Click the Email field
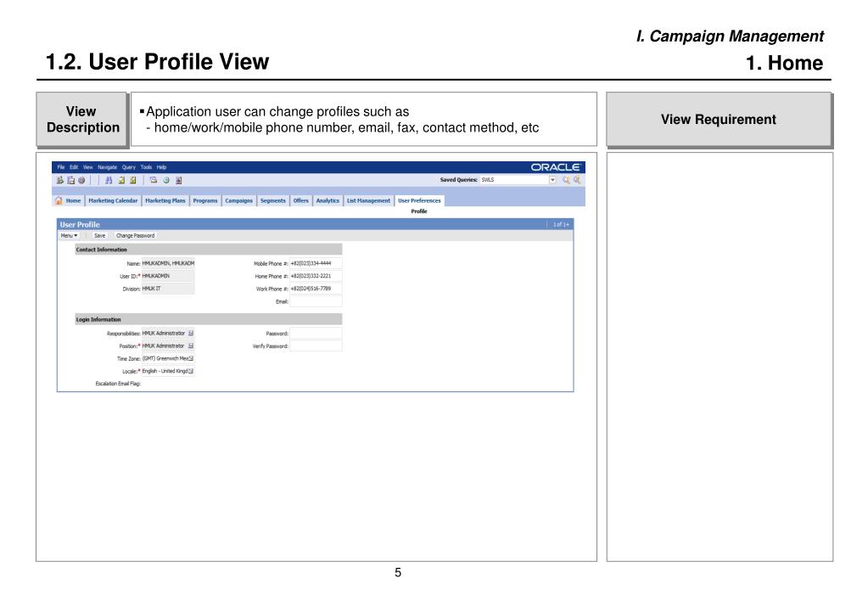The height and width of the screenshot is (601, 868). (x=316, y=301)
